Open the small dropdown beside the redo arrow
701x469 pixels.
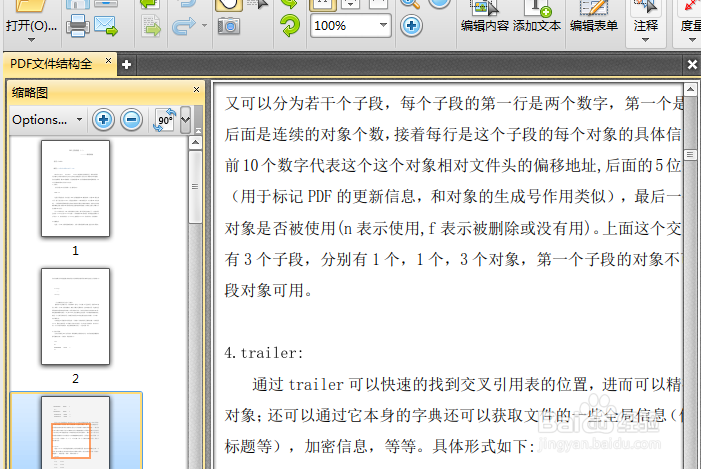coord(204,25)
